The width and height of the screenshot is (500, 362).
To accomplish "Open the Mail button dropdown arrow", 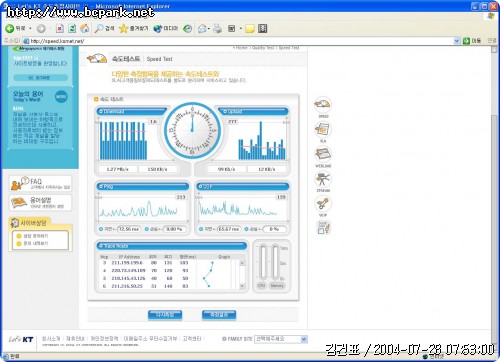I will tap(209, 29).
